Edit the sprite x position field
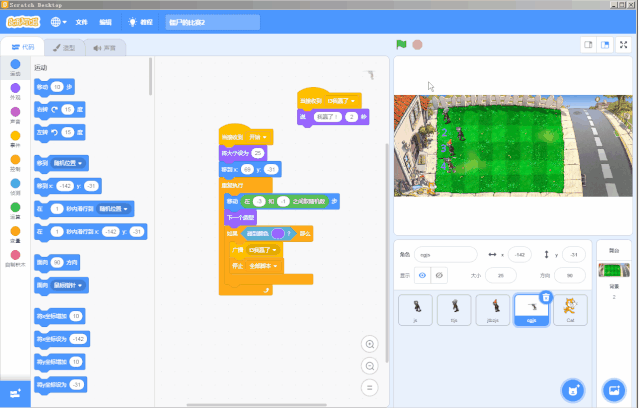This screenshot has height=408, width=639. (x=520, y=255)
